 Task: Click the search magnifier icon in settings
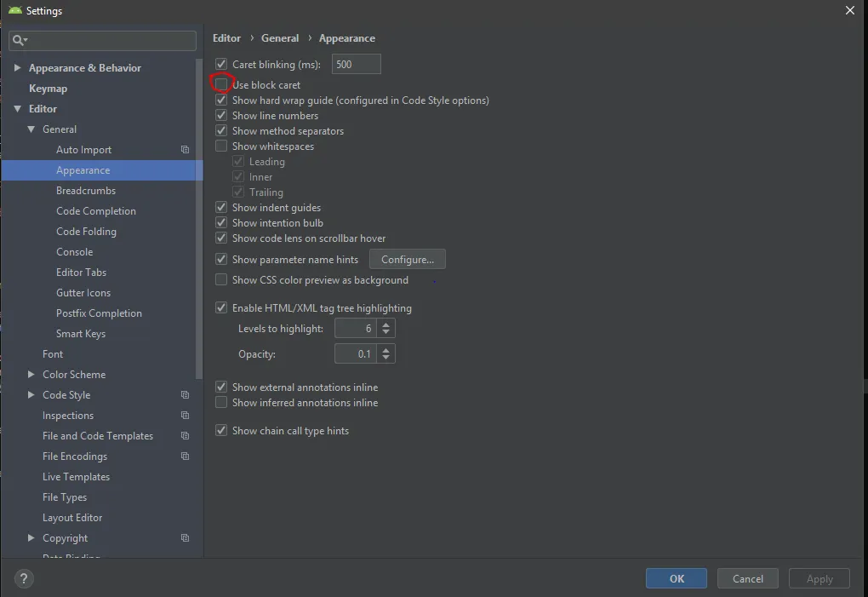[18, 40]
